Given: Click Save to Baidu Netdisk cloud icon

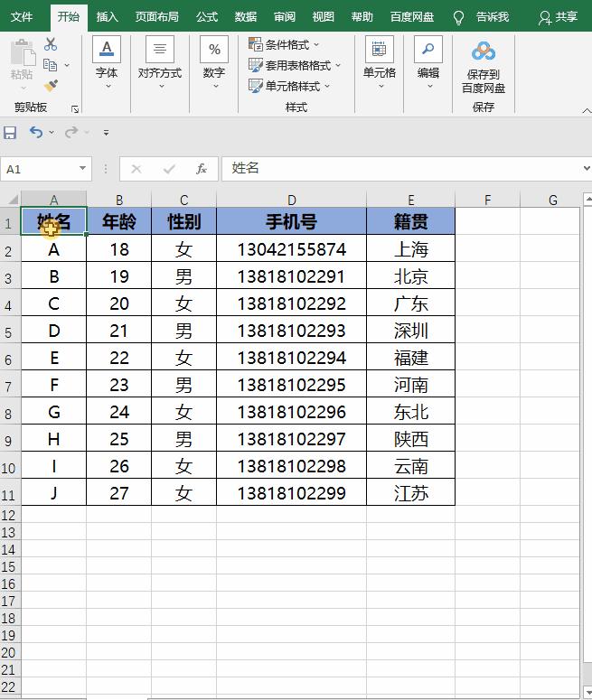Looking at the screenshot, I should point(484,51).
